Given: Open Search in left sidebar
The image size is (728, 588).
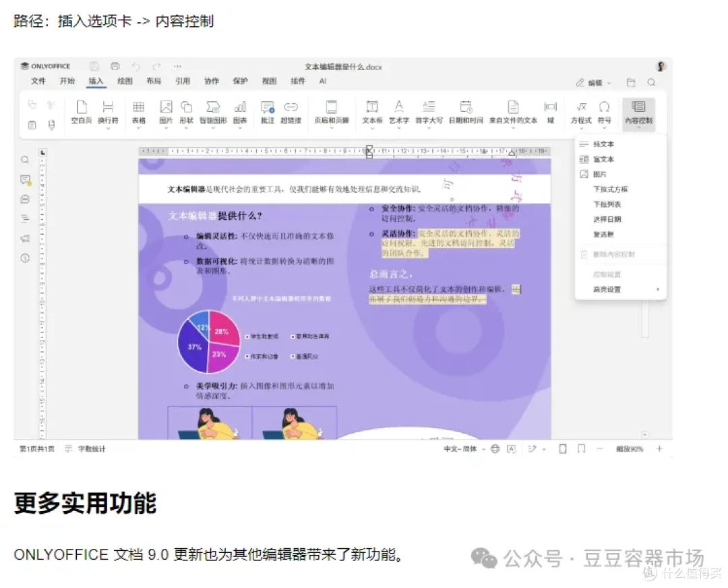Looking at the screenshot, I should pos(25,160).
